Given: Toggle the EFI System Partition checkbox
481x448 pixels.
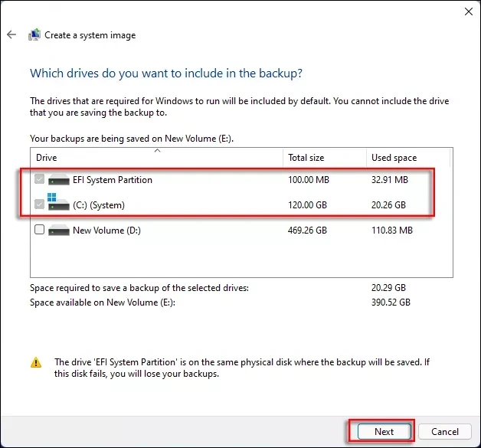Looking at the screenshot, I should pyautogui.click(x=40, y=181).
